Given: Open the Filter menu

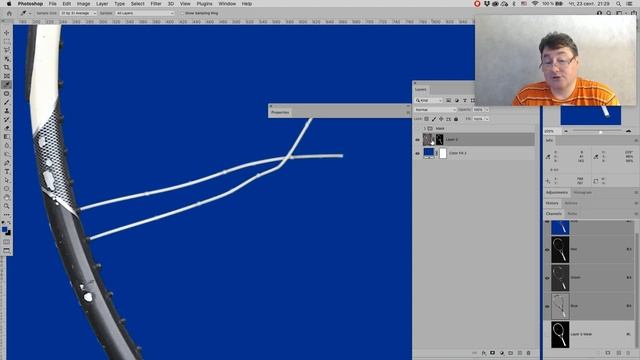Looking at the screenshot, I should [156, 4].
